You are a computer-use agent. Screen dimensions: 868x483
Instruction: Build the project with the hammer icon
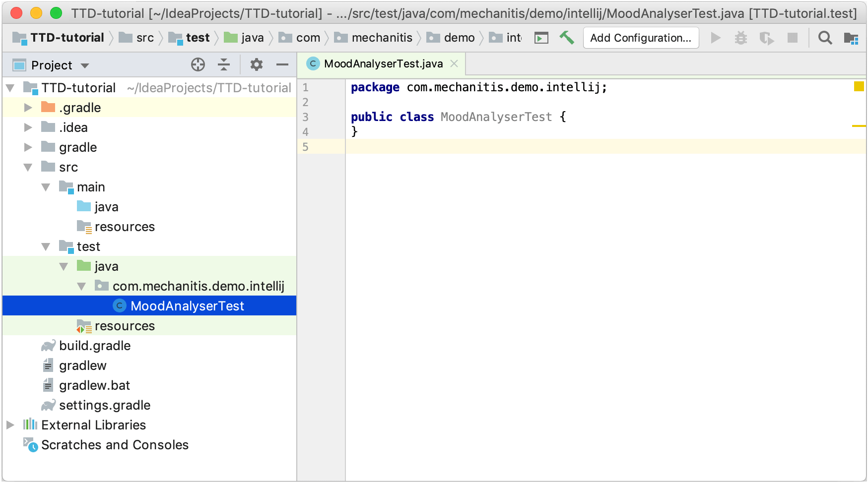point(566,37)
